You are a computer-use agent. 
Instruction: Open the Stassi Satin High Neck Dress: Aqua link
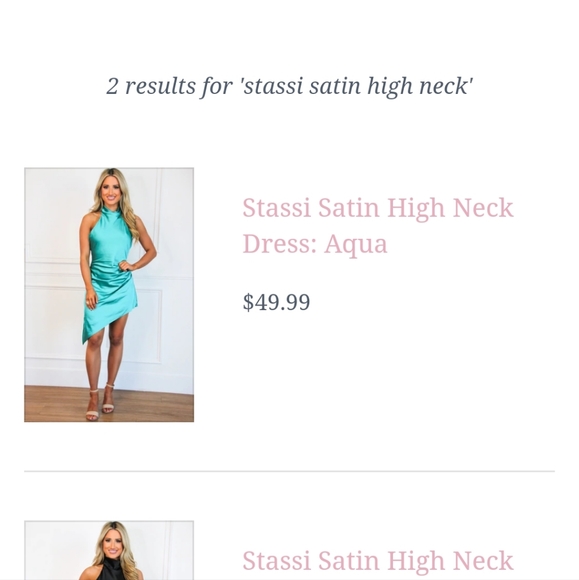coord(378,226)
